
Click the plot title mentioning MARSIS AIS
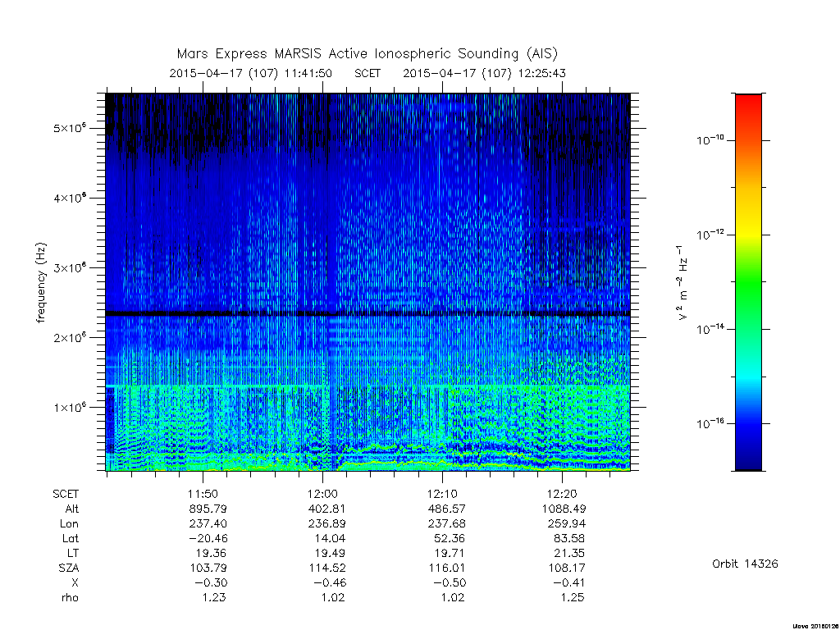367,53
